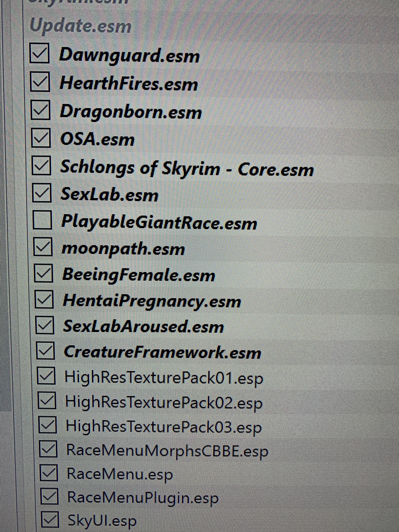The image size is (399, 532).
Task: Select the moonpath.esm plugin name
Action: coord(123,249)
